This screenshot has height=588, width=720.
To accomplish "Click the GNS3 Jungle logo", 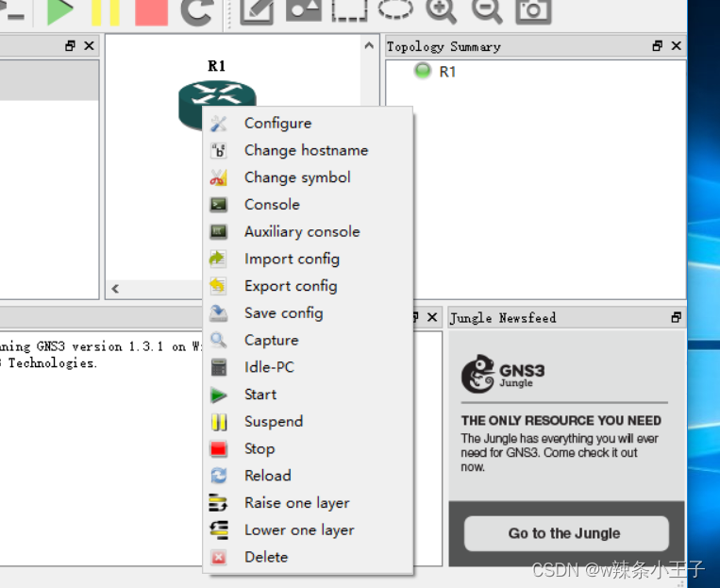I will [503, 374].
